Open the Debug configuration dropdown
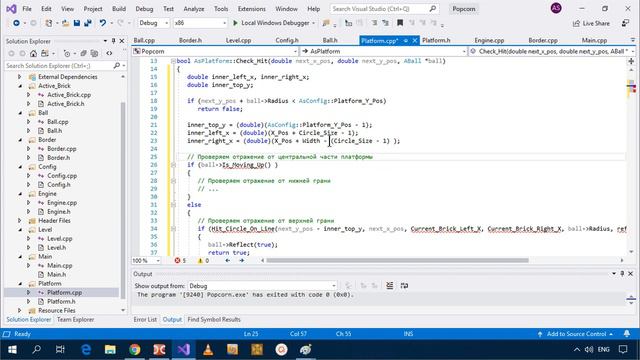This screenshot has height=360, width=640. coord(153,23)
